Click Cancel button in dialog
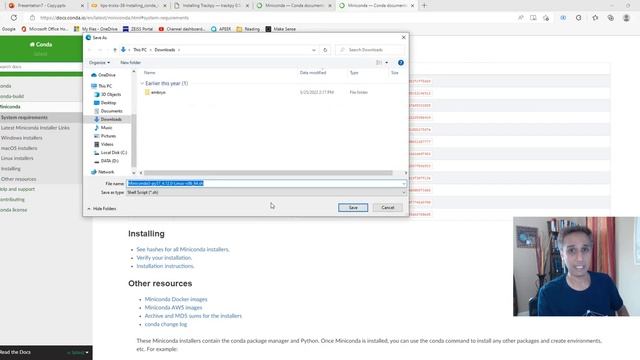This screenshot has width=640, height=360. [x=388, y=208]
